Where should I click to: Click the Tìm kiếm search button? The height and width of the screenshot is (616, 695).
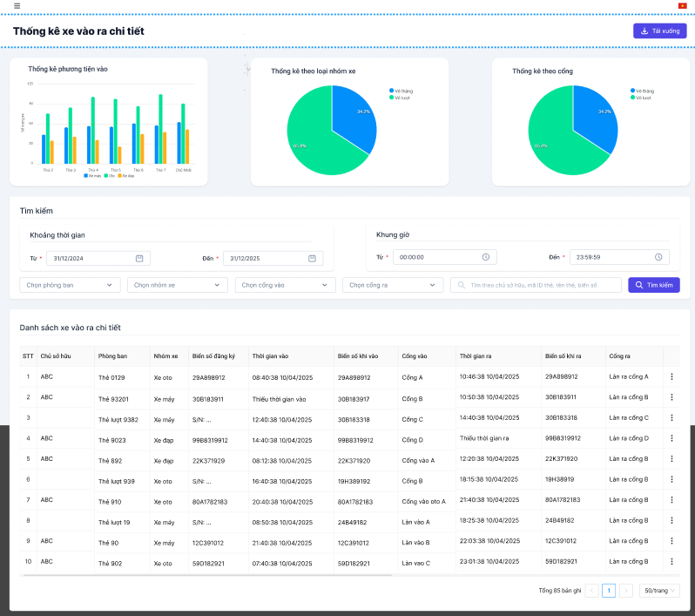pos(654,285)
